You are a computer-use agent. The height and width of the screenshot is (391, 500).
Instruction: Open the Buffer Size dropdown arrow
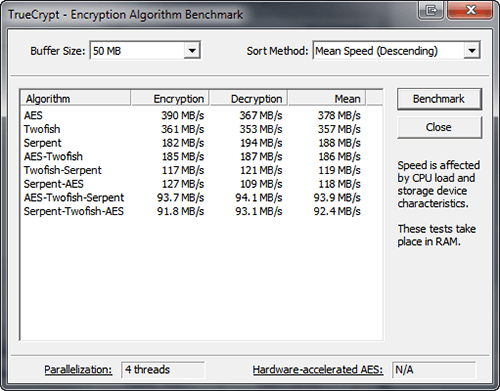click(192, 51)
